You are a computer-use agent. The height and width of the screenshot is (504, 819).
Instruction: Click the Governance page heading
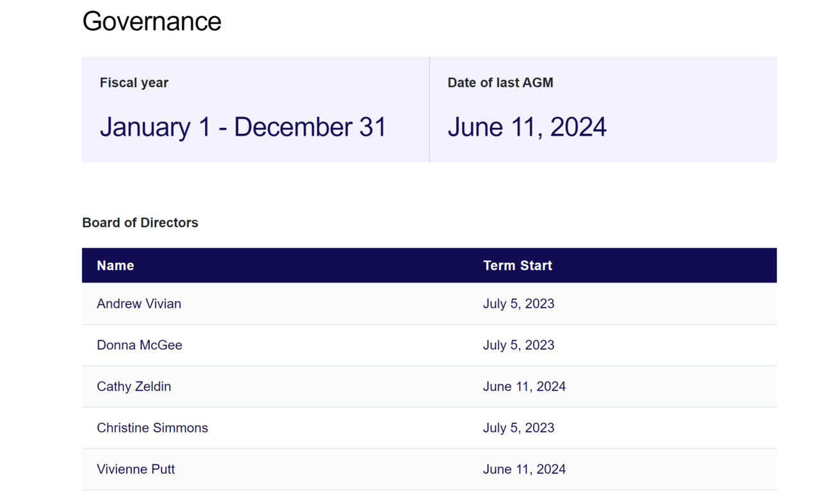[x=152, y=21]
